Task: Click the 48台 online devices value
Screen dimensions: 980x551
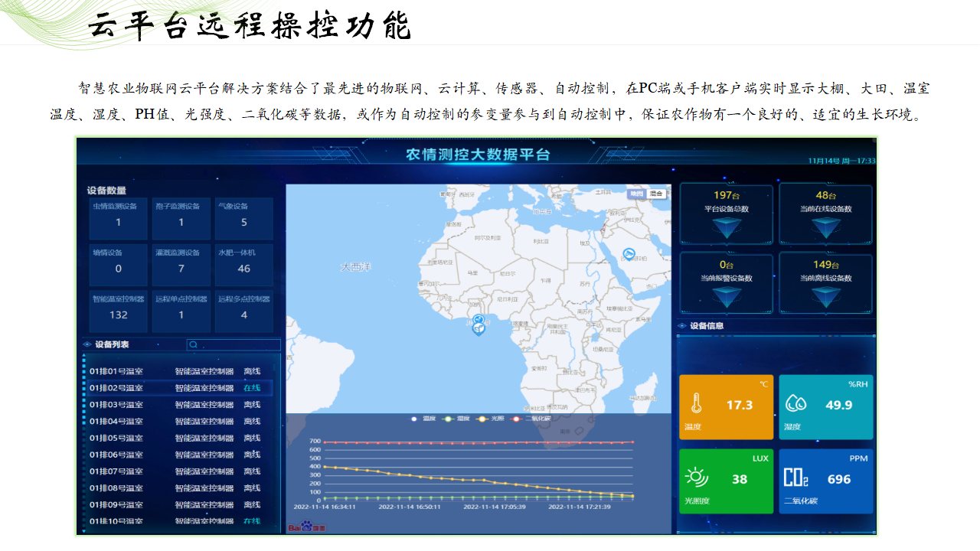Action: pos(825,195)
